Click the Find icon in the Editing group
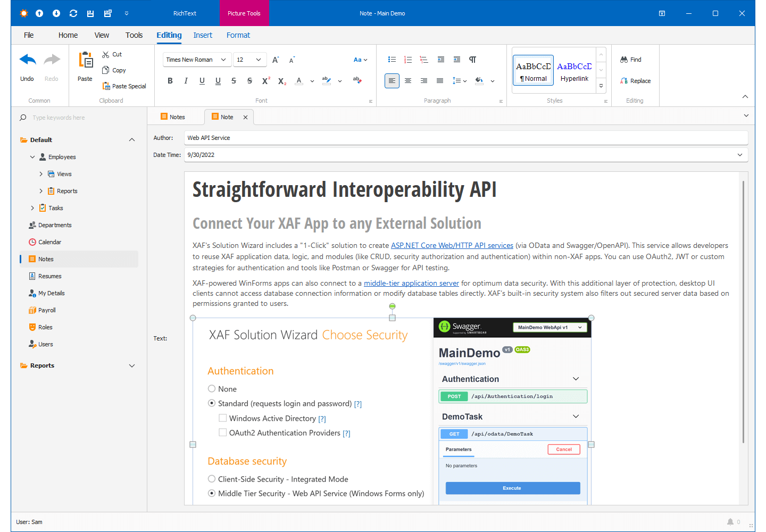This screenshot has height=532, width=766. point(630,59)
